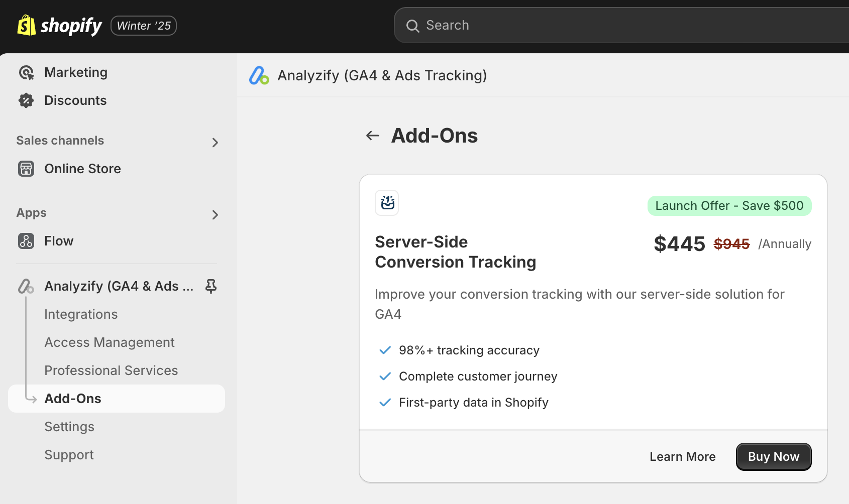Image resolution: width=849 pixels, height=504 pixels.
Task: Click the magnifier icon in search bar
Action: pyautogui.click(x=412, y=26)
